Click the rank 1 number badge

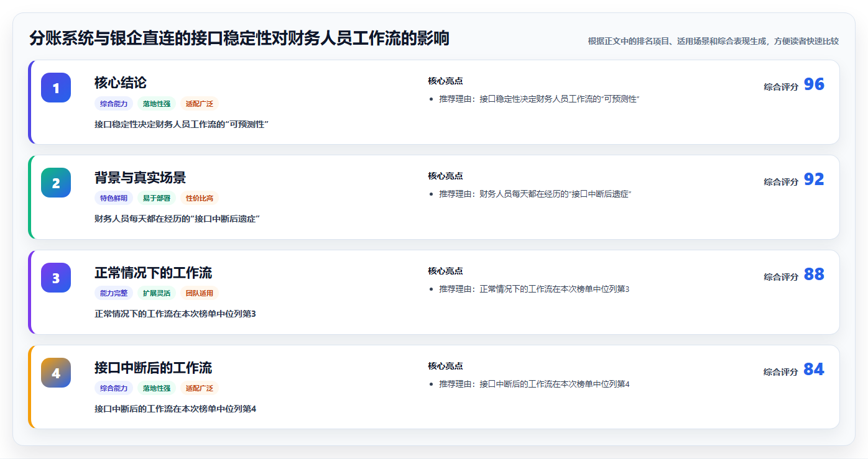click(x=56, y=88)
